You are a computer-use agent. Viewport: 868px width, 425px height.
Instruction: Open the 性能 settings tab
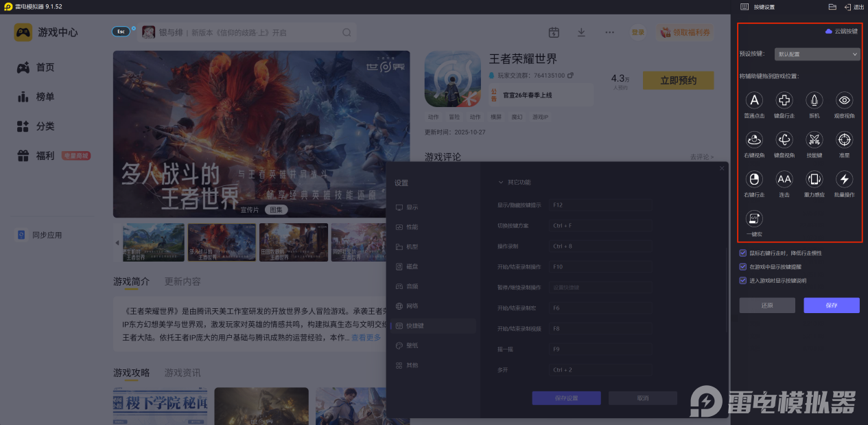click(x=412, y=227)
